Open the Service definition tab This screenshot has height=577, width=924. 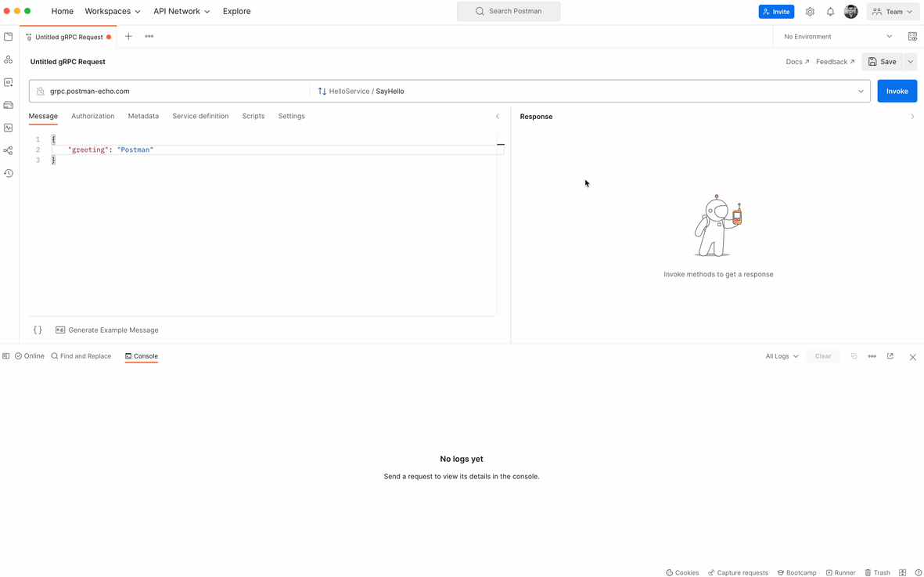click(200, 116)
